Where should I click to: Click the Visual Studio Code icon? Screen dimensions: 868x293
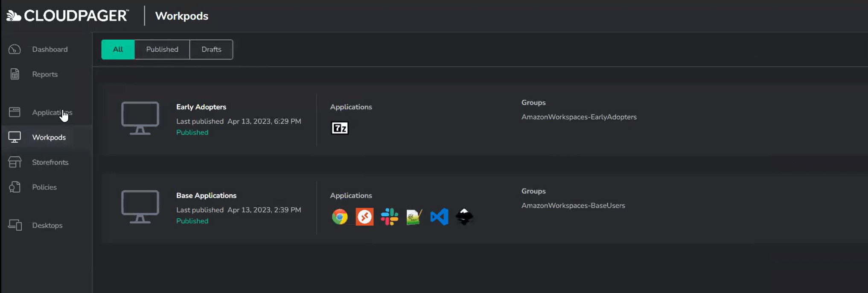pos(439,217)
